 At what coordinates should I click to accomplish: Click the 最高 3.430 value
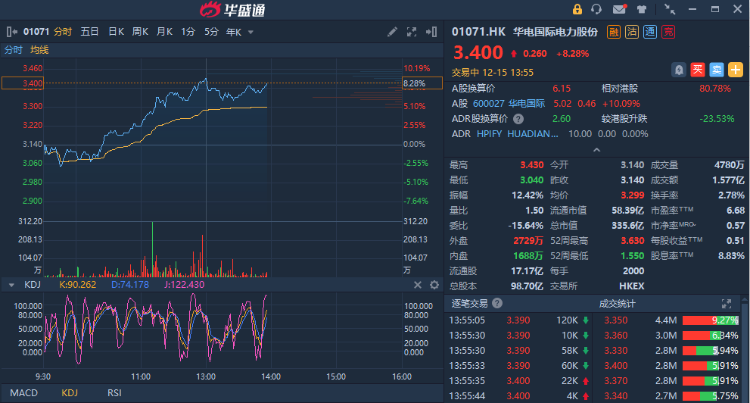pyautogui.click(x=532, y=165)
